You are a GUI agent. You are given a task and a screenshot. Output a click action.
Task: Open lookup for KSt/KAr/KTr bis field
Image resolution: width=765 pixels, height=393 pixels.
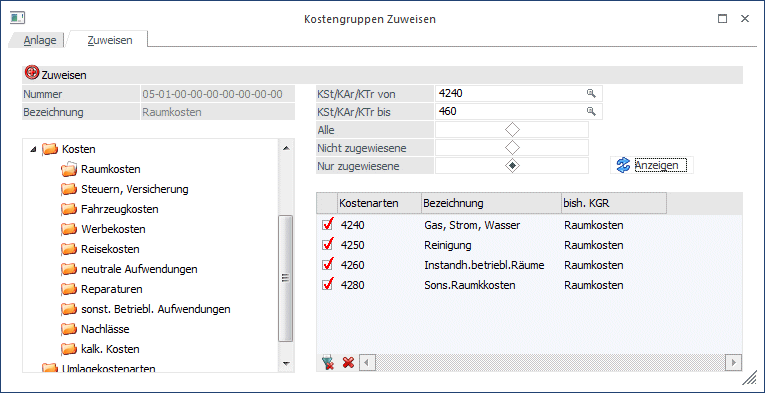[591, 112]
